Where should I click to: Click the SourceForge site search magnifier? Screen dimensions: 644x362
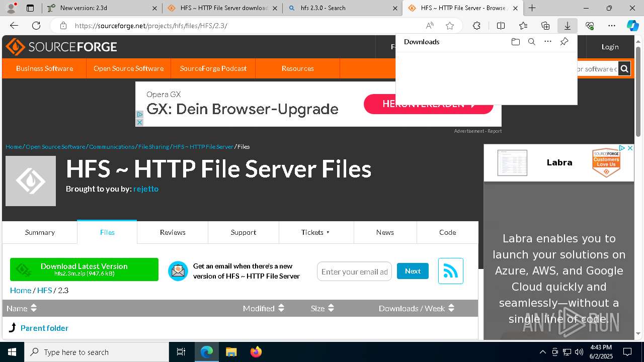point(624,69)
